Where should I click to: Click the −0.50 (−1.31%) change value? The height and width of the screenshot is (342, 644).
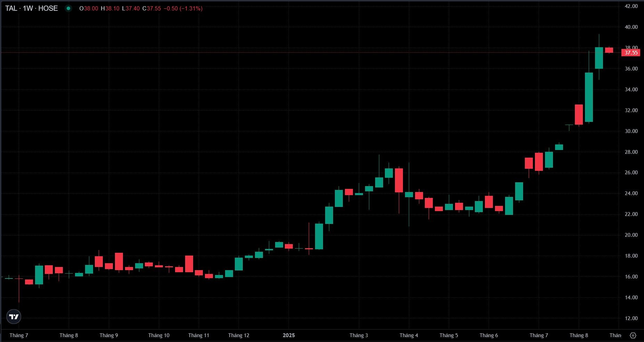(x=183, y=8)
